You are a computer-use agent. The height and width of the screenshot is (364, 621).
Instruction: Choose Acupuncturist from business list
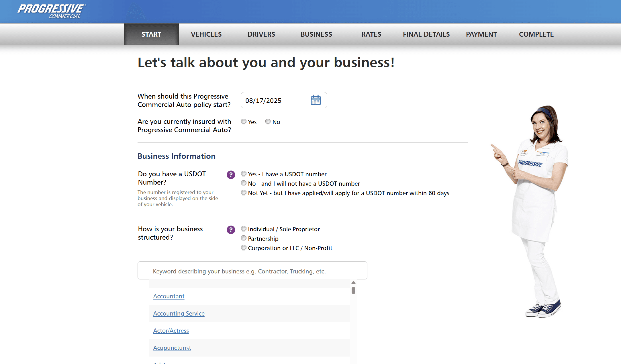[x=172, y=348]
